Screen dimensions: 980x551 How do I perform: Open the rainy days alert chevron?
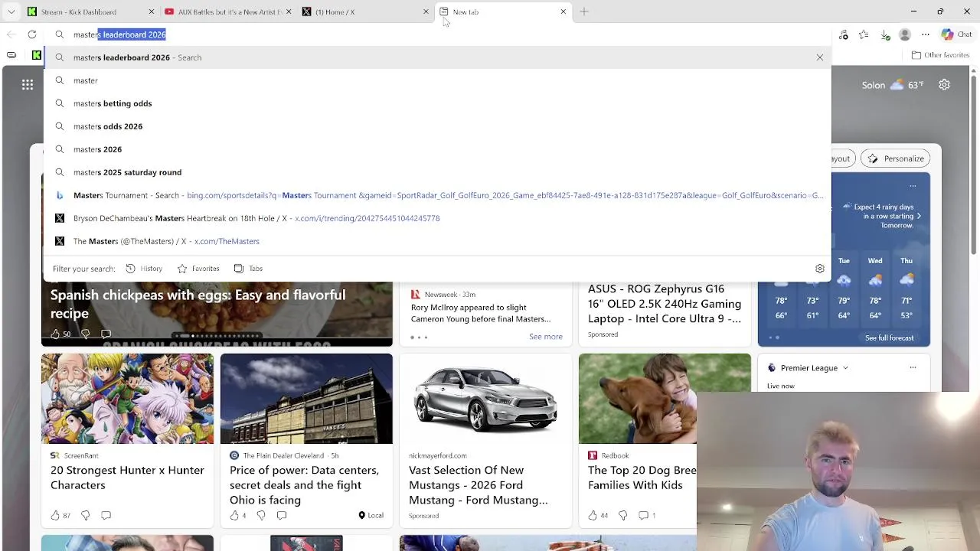[919, 217]
